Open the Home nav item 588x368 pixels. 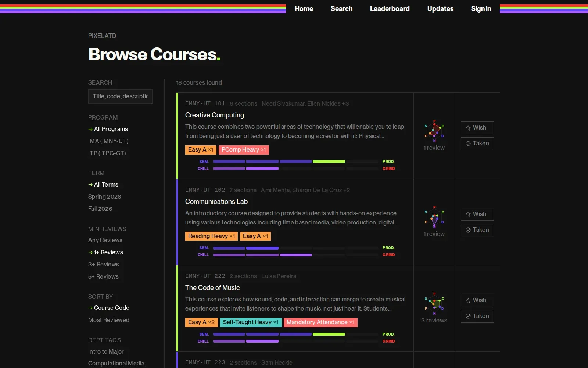(304, 9)
